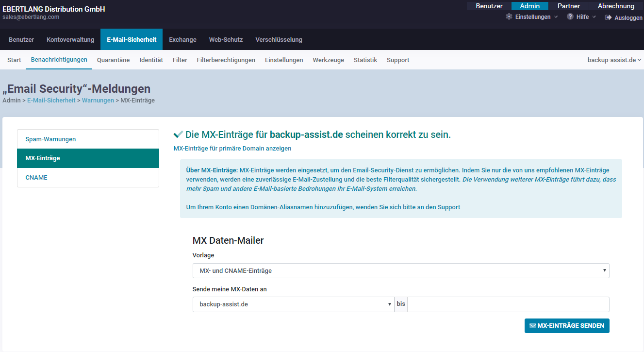Focus the empty field after 'bis'
644x352 pixels.
point(508,304)
